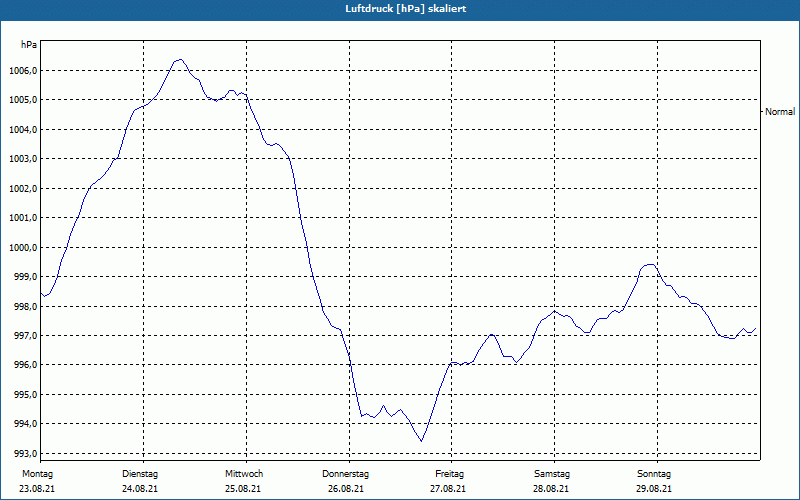Click the 1005,0 y-axis value
This screenshot has height=500, width=800.
coord(23,100)
